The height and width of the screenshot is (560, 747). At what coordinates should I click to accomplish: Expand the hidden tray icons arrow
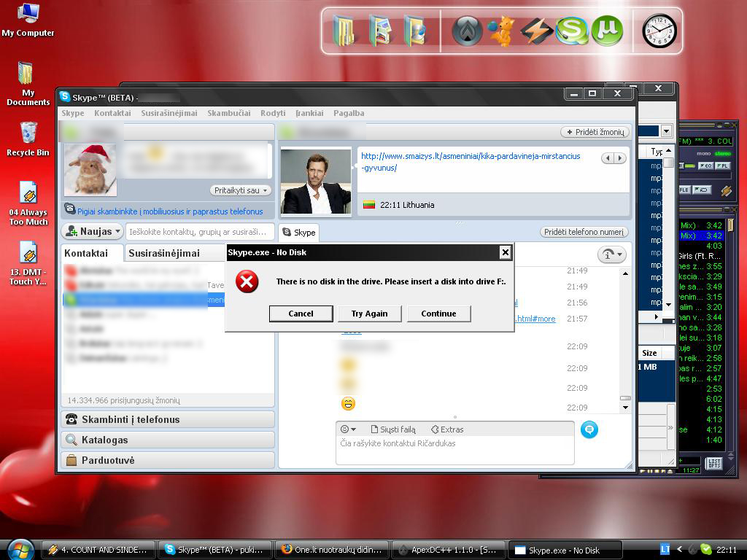(x=680, y=549)
